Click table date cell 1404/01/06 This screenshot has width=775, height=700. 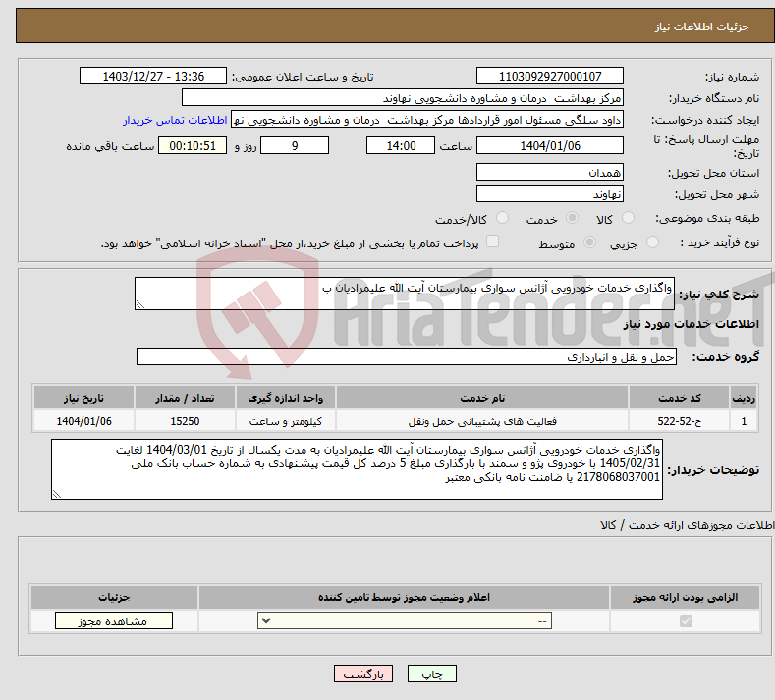(x=83, y=421)
